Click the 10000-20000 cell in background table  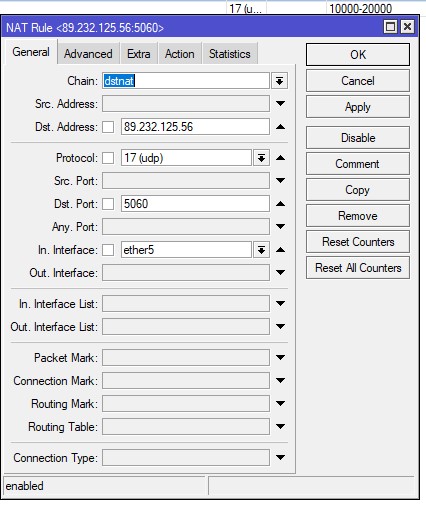pyautogui.click(x=360, y=8)
